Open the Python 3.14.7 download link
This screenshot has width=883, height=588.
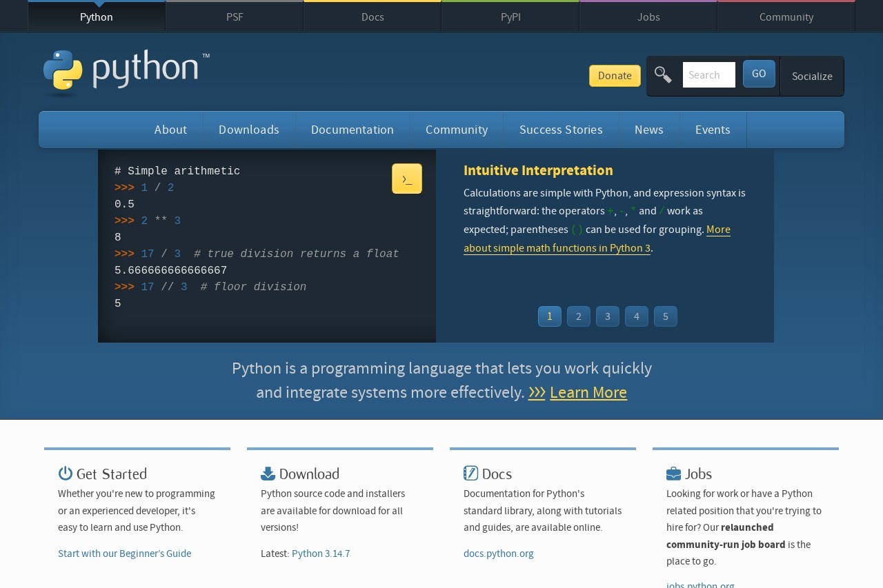[321, 554]
